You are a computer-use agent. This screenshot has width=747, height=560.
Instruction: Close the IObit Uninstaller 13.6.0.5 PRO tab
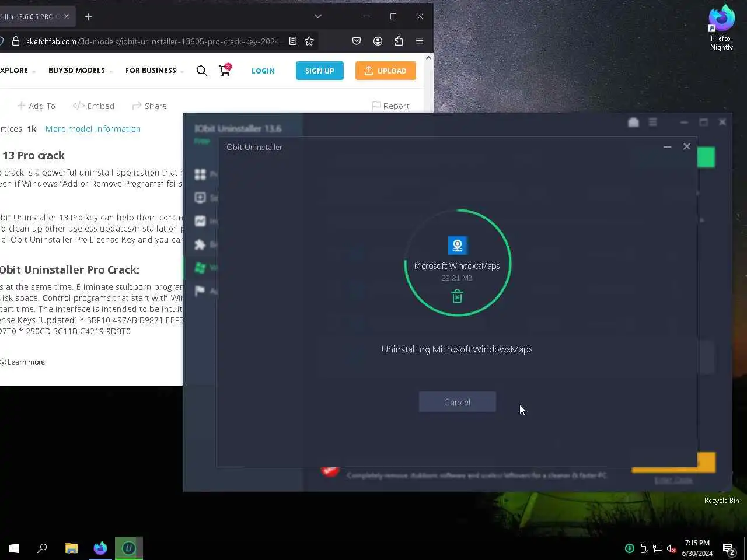[67, 16]
